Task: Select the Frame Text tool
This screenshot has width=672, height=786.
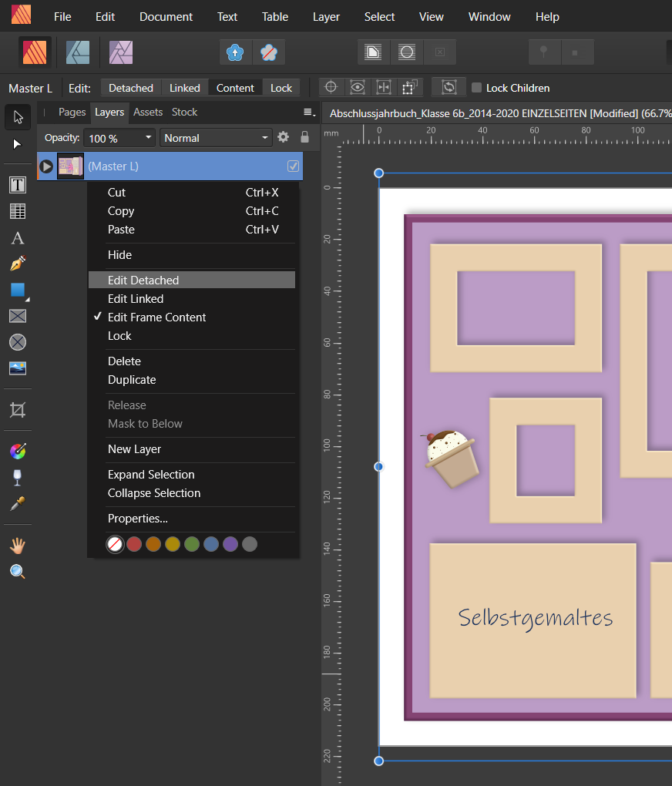Action: pyautogui.click(x=17, y=185)
